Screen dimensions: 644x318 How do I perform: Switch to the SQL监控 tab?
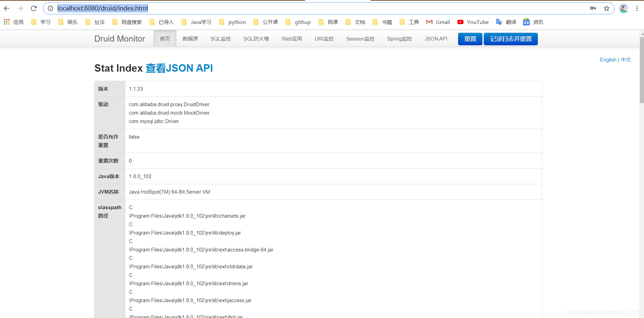[x=221, y=39]
